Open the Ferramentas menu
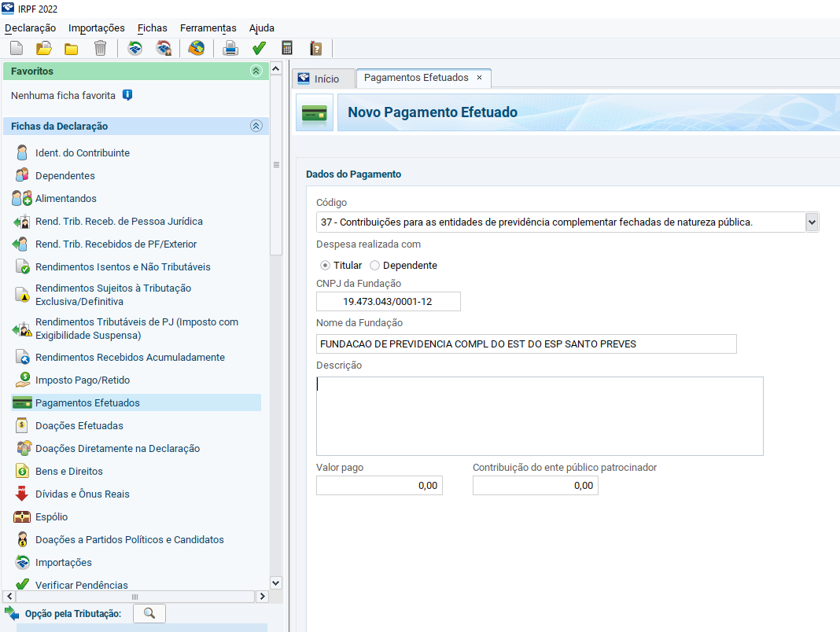 pyautogui.click(x=208, y=28)
